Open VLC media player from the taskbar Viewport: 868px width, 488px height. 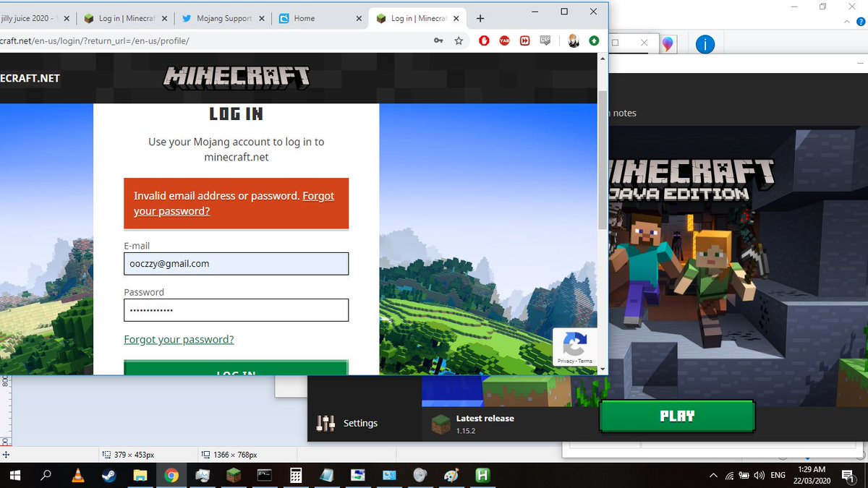pos(77,476)
